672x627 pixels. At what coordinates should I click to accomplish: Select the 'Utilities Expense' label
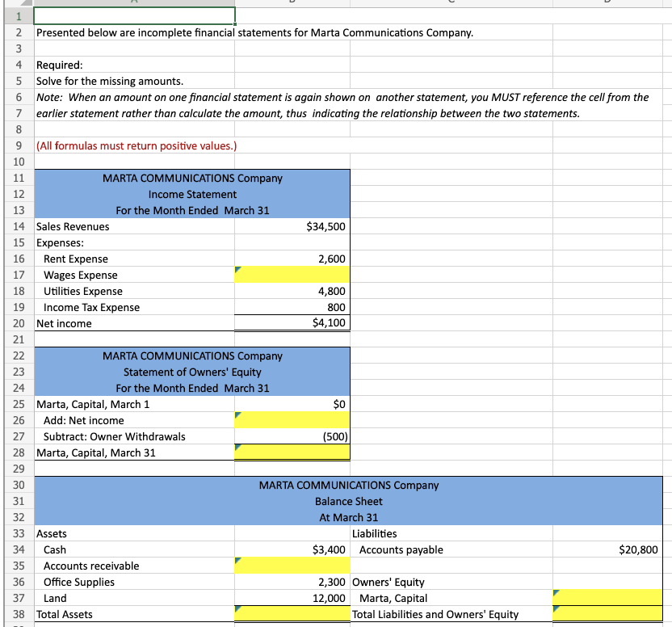pyautogui.click(x=82, y=291)
